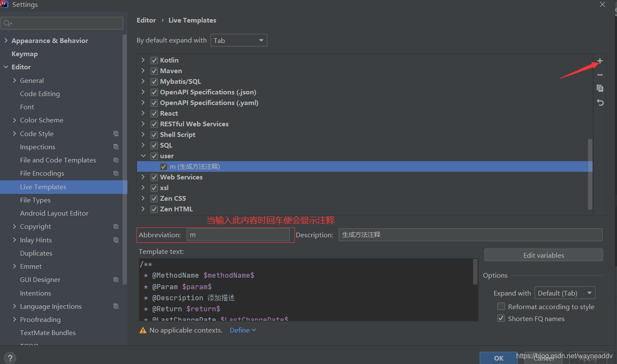Uncheck the user group checkbox

click(x=154, y=156)
